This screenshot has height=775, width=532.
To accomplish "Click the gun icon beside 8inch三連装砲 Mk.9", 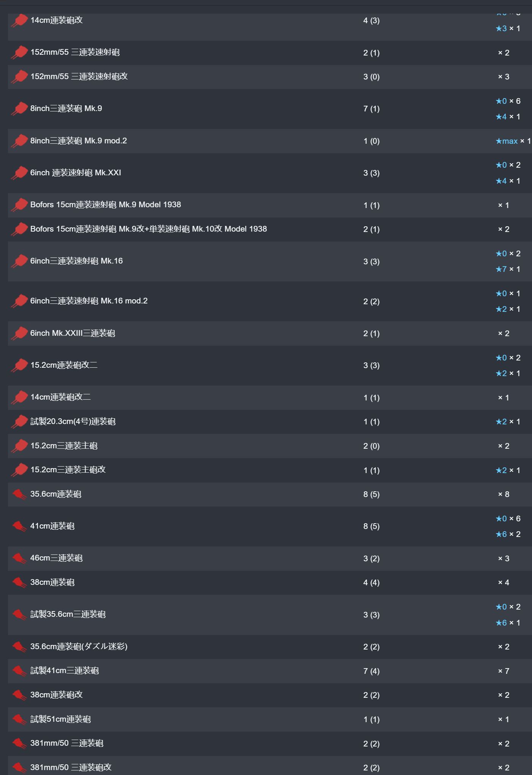I will pos(19,109).
